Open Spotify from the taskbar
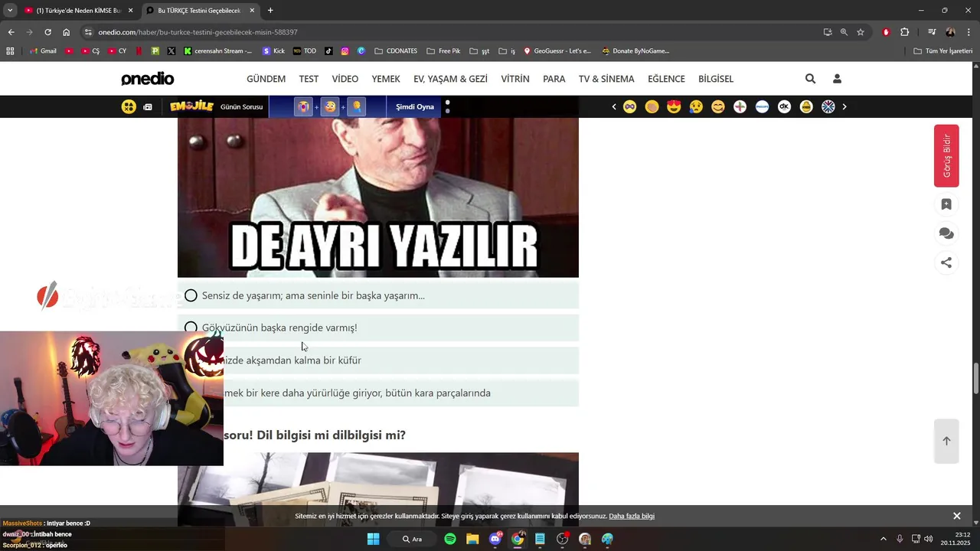The height and width of the screenshot is (551, 980). (450, 539)
